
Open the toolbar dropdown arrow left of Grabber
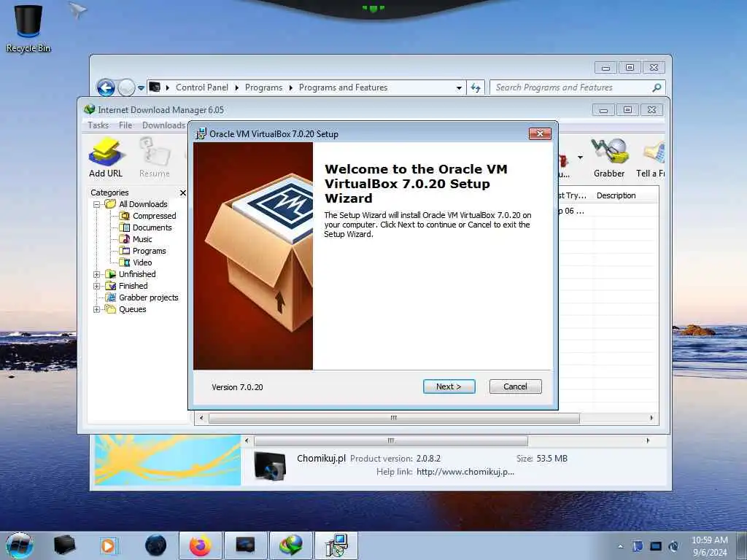(580, 157)
